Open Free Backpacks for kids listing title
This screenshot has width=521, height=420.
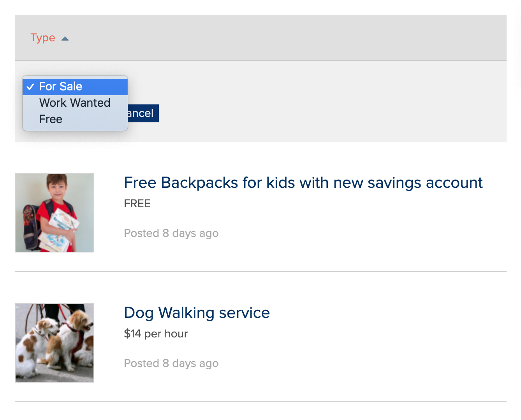[303, 183]
